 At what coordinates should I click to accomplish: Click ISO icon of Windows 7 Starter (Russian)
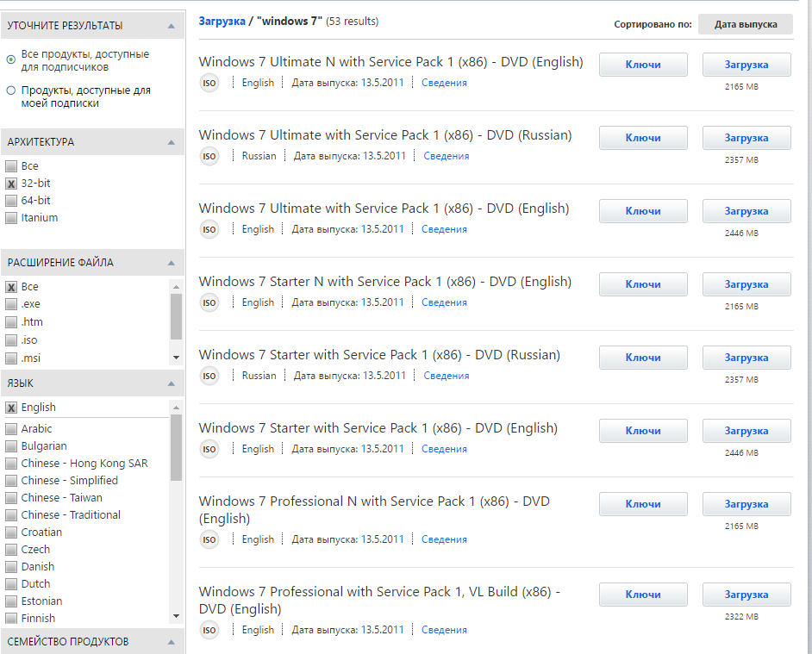tap(209, 376)
